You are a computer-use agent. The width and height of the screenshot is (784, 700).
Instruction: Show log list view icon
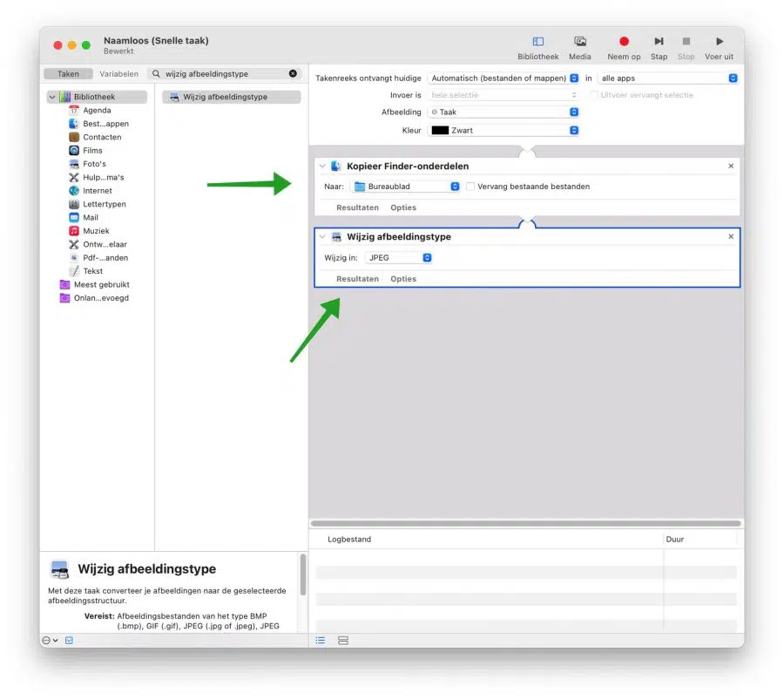click(x=320, y=641)
